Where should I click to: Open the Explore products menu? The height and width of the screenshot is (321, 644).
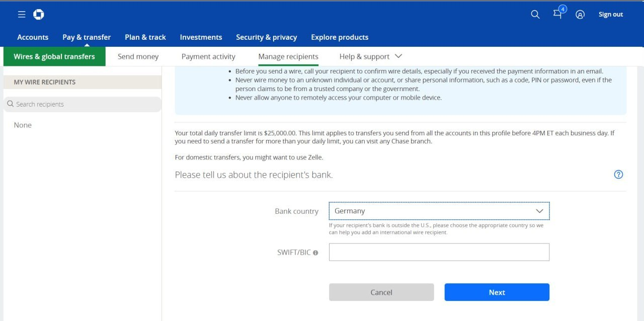pyautogui.click(x=340, y=37)
